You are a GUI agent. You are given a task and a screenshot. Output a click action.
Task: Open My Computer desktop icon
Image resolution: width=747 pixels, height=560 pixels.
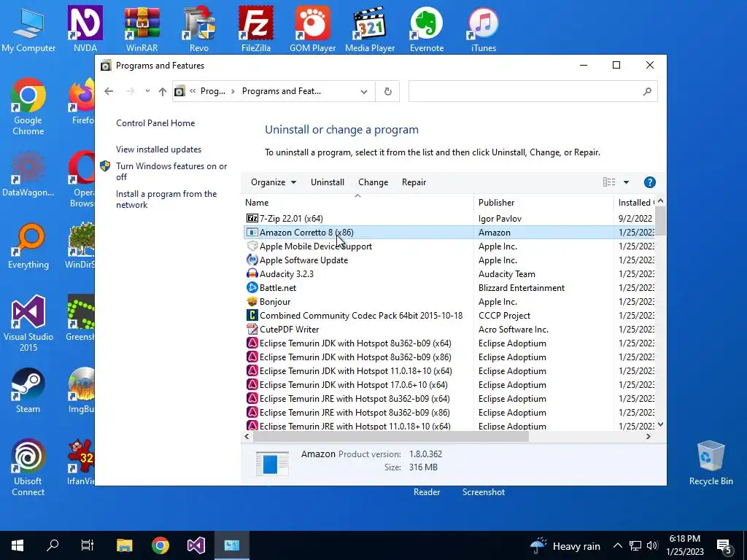28,28
